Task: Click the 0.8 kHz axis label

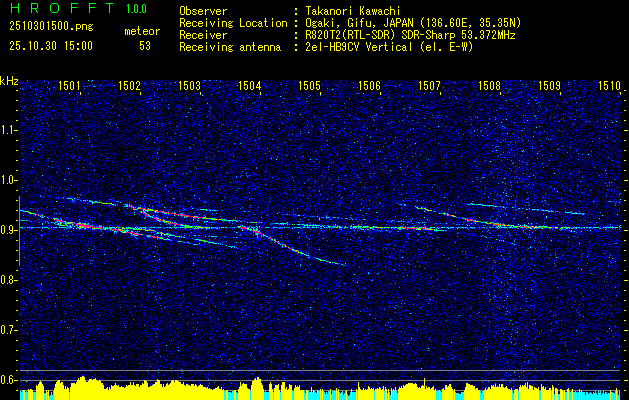Action: (8, 280)
